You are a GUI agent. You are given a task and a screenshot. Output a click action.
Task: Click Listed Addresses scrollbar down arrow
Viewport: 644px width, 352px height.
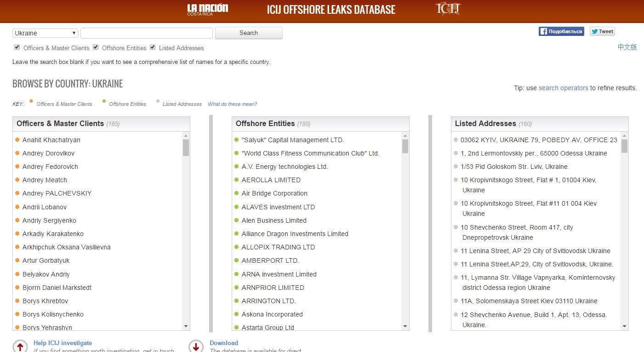click(x=624, y=326)
